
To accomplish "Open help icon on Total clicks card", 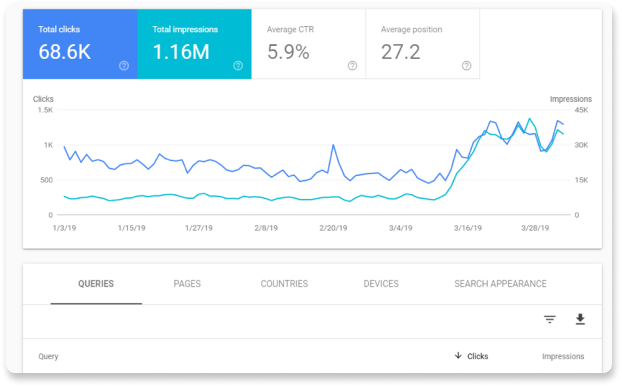I will coord(124,66).
